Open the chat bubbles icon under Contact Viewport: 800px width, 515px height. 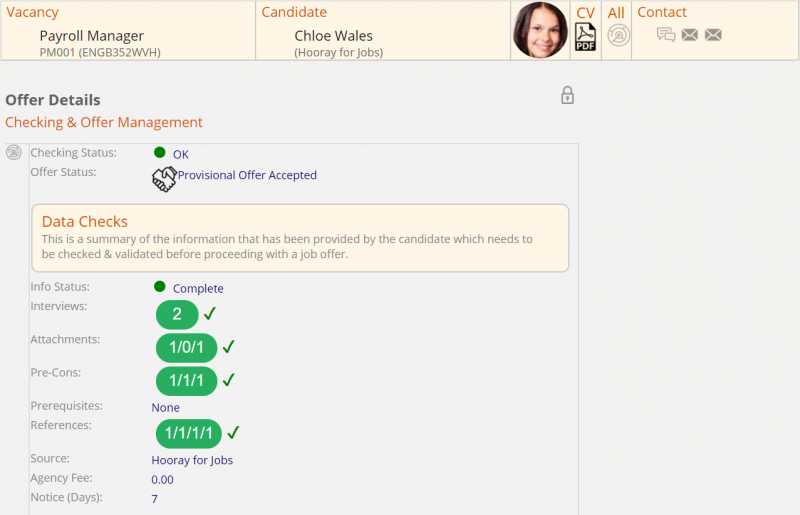pyautogui.click(x=666, y=35)
